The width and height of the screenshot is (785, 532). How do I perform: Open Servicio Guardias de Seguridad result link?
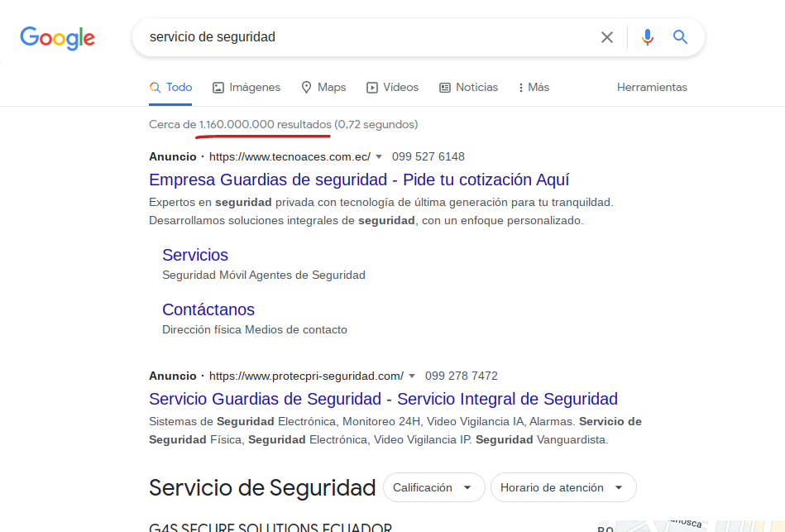(x=384, y=399)
